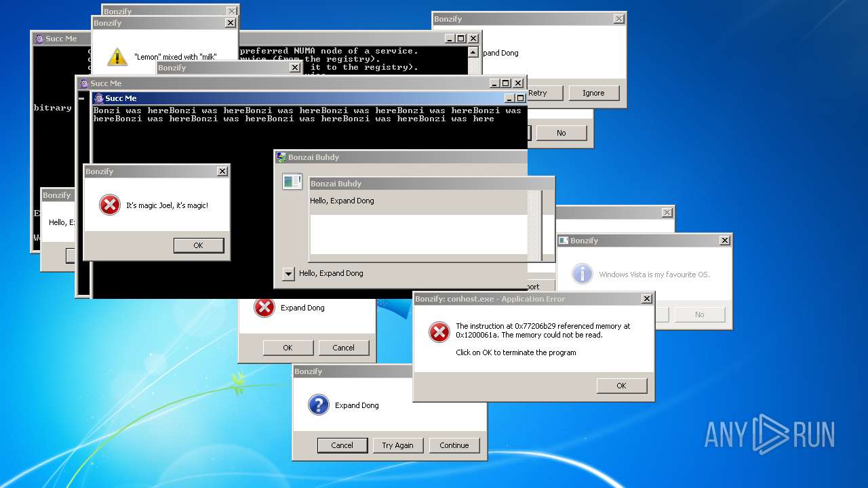Click the error icon in the conhost.exe Application Error dialog
Viewport: 868px width, 488px height.
(439, 332)
